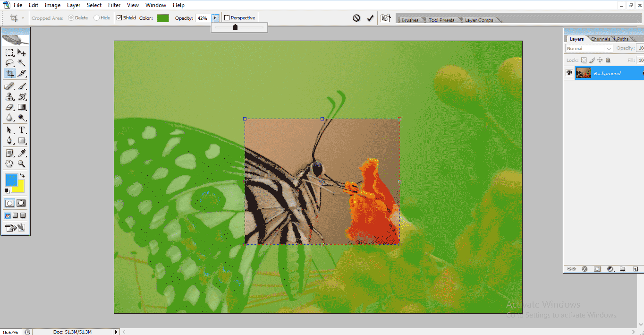Open the blend mode Normal dropdown
Screen dimensions: 644x335
(x=589, y=48)
